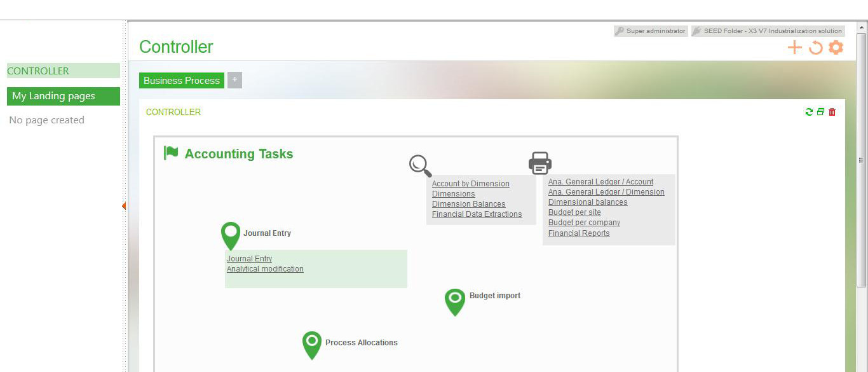Click the Process Allocations green pin marker
Image resolution: width=868 pixels, height=372 pixels.
coord(311,344)
